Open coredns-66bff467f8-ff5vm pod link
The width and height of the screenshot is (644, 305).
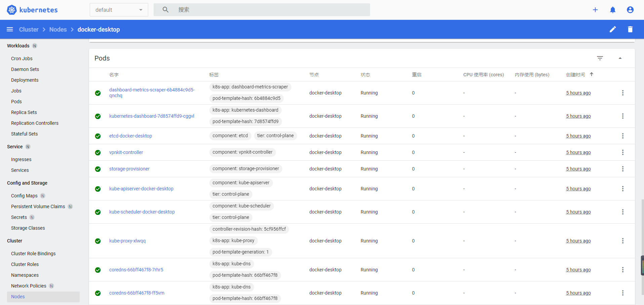pos(137,293)
